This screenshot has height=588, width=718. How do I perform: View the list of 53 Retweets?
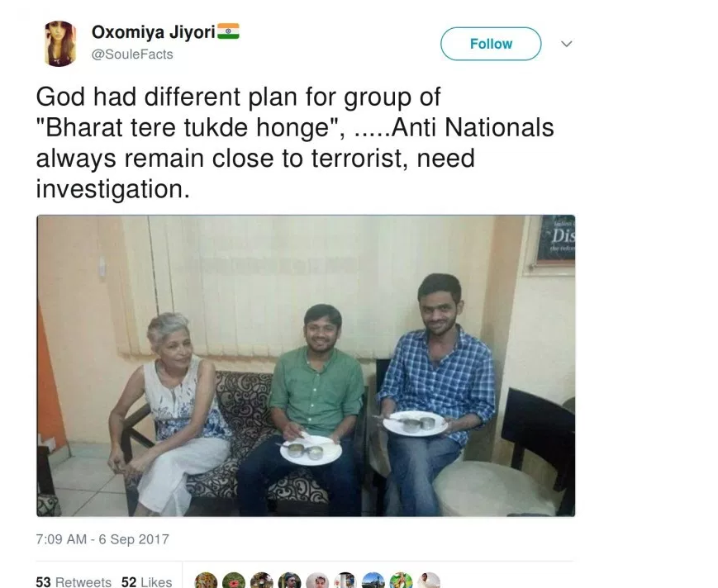[x=74, y=581]
